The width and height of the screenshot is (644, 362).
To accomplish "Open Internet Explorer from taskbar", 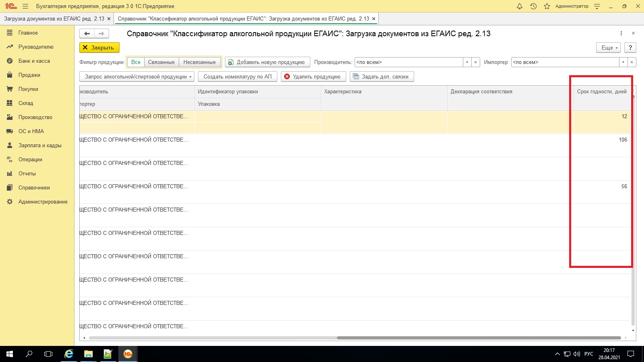I will pos(69,354).
